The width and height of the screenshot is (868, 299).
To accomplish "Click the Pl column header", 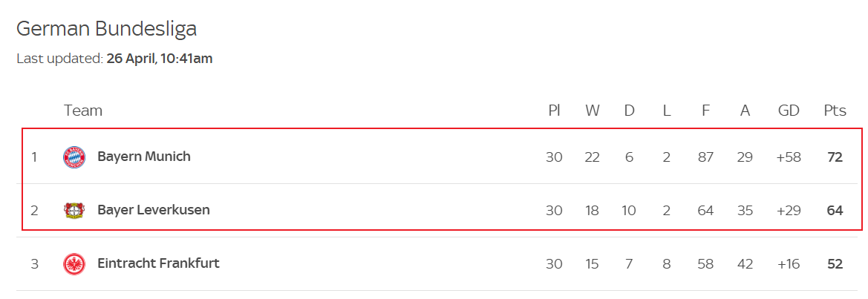I will pos(554,111).
